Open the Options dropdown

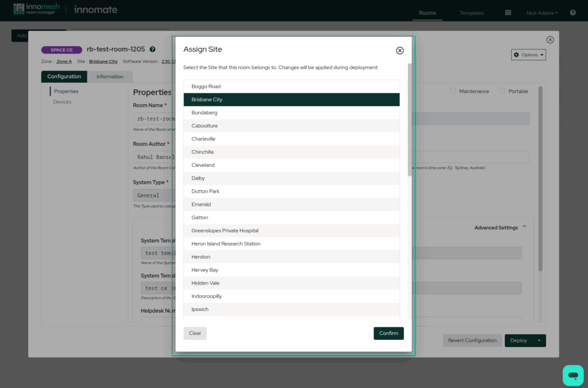click(528, 55)
